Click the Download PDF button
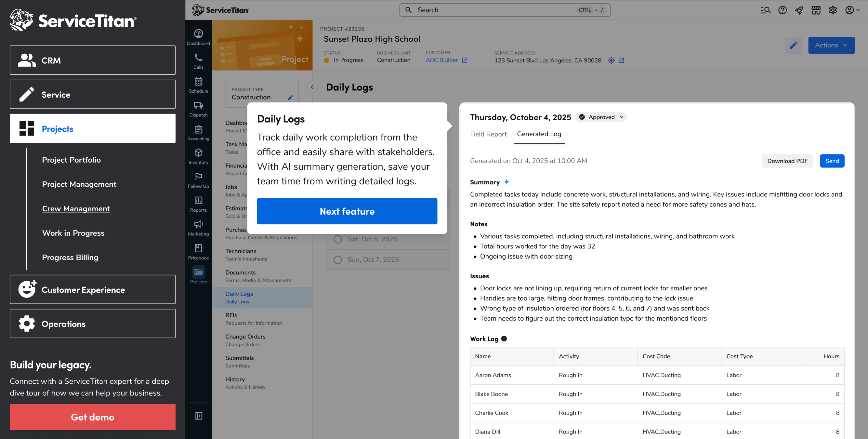 (x=787, y=161)
